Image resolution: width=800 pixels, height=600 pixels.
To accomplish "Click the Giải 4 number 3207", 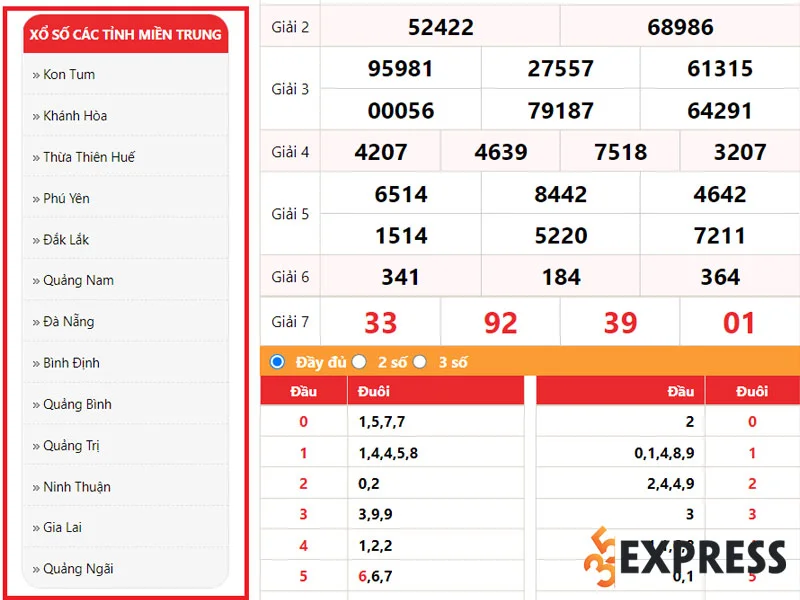I will [x=740, y=152].
